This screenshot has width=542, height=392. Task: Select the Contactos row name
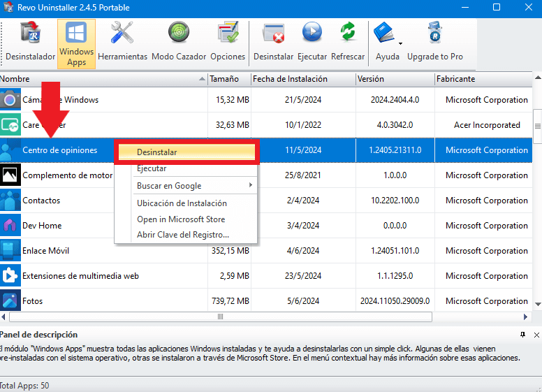click(x=41, y=201)
